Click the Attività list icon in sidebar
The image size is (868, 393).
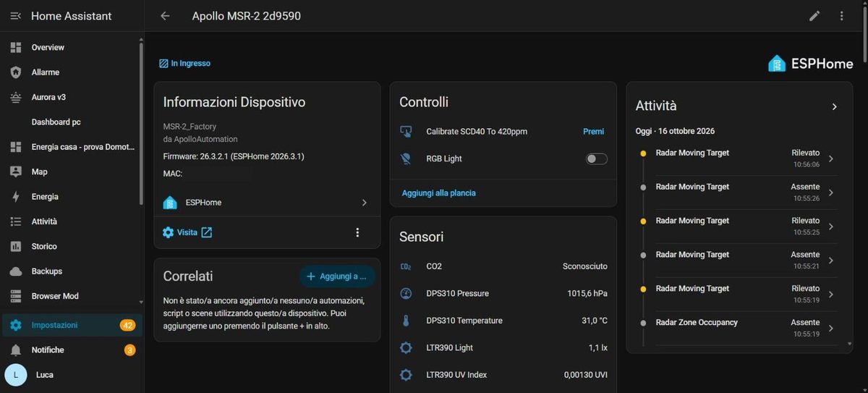coord(16,221)
